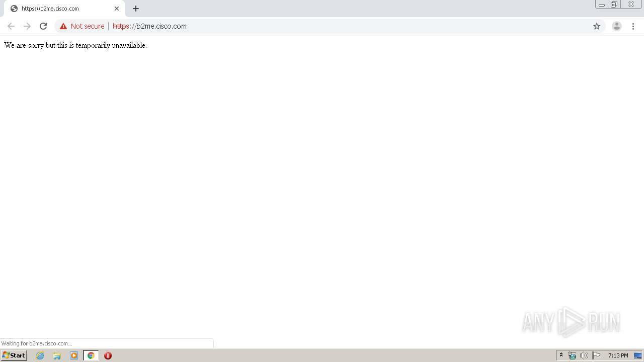Open Windows Media Player taskbar icon
Viewport: 644px width, 362px height.
(x=74, y=355)
